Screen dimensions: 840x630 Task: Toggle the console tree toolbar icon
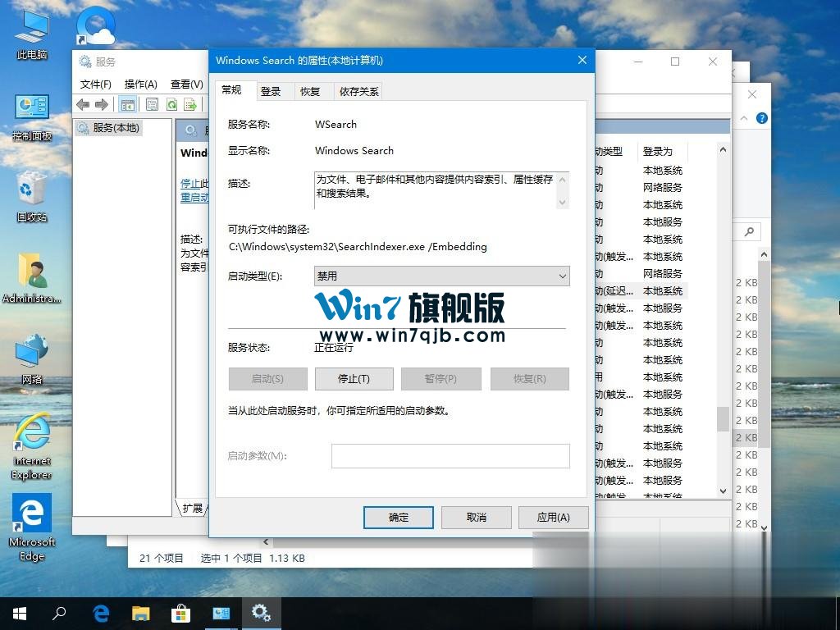coord(127,104)
